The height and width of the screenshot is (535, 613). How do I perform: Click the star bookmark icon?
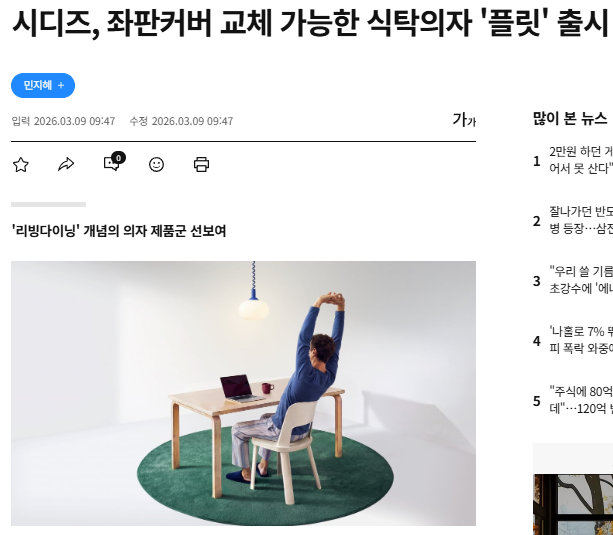[x=21, y=165]
